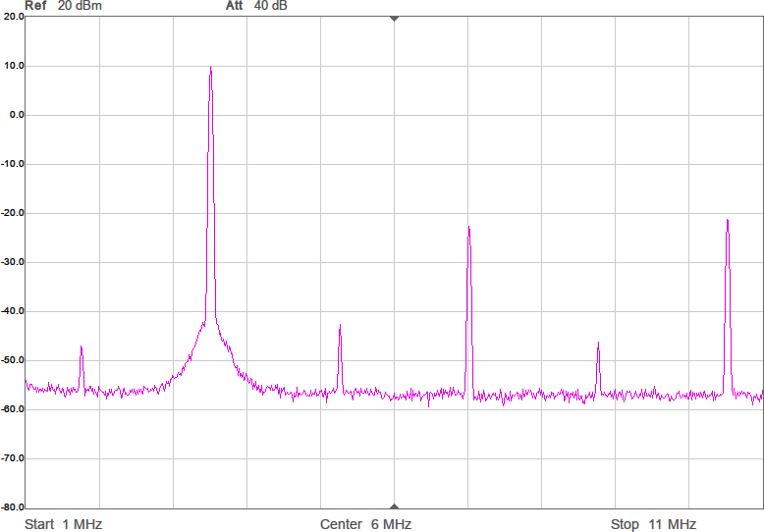Click the 10.0 y-axis label
This screenshot has width=764, height=532.
pyautogui.click(x=14, y=66)
